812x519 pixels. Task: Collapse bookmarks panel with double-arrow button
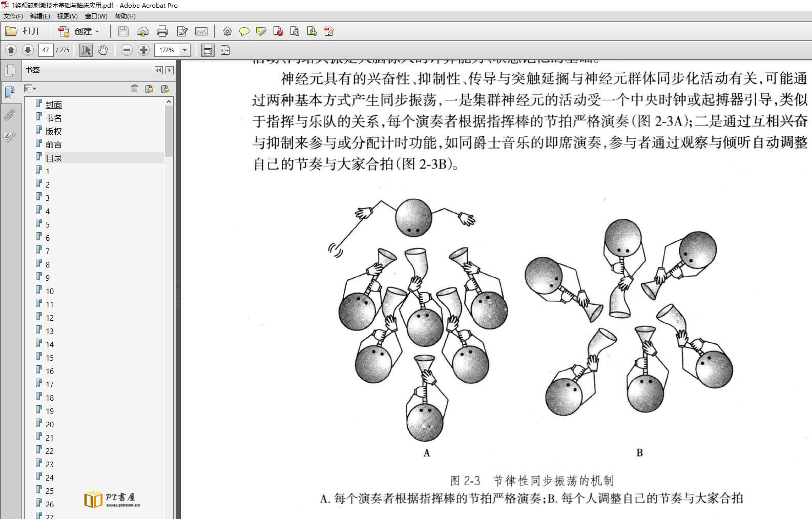coord(159,70)
